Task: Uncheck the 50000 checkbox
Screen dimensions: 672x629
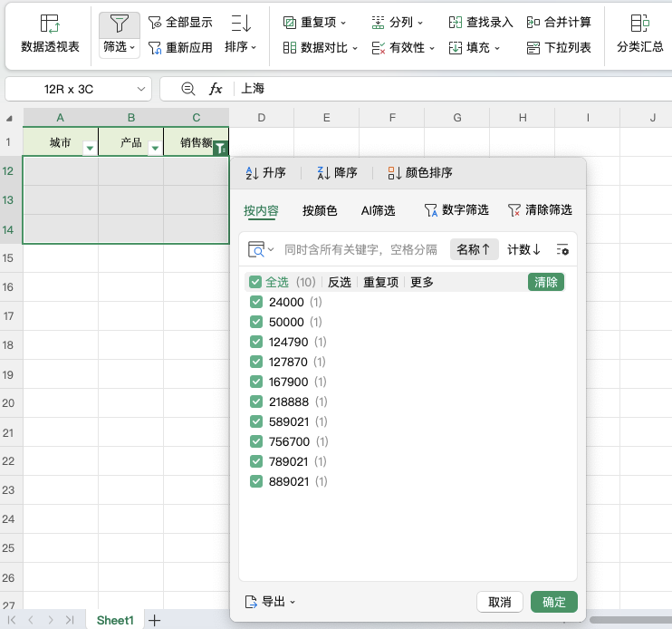Action: click(x=256, y=322)
